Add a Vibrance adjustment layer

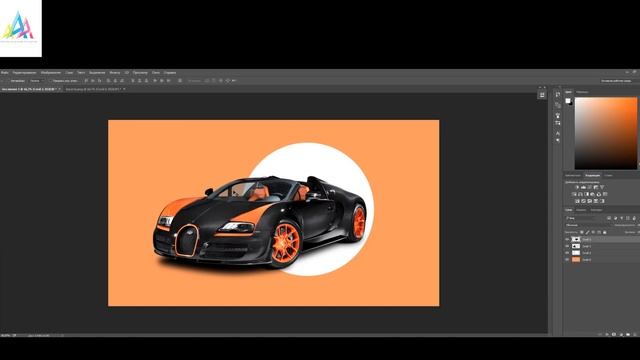[x=602, y=187]
